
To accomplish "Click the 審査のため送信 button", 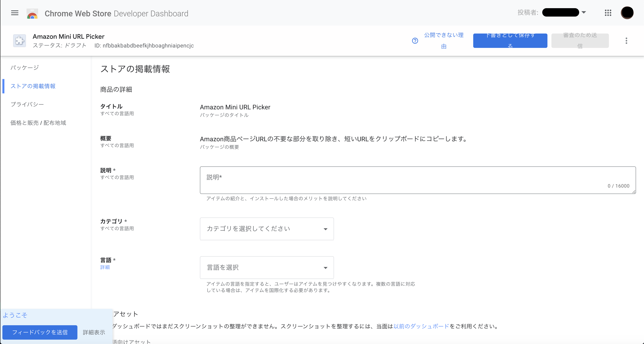I will tap(580, 41).
